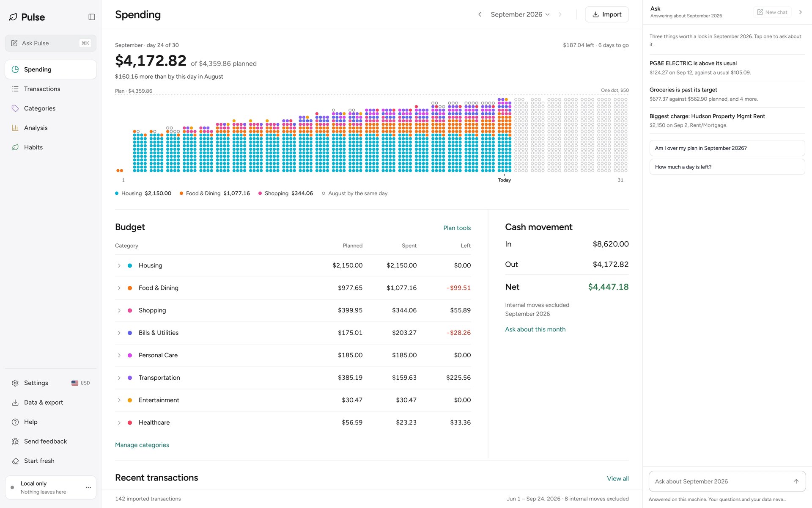Expand the Shopping budget row
This screenshot has width=812, height=508.
(119, 310)
